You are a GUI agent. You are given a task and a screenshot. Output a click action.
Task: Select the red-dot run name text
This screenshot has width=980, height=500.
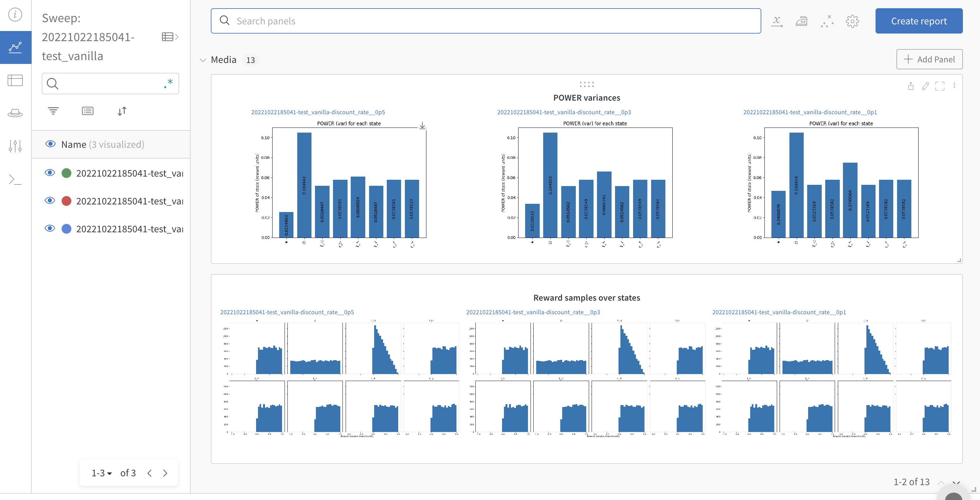click(x=129, y=201)
